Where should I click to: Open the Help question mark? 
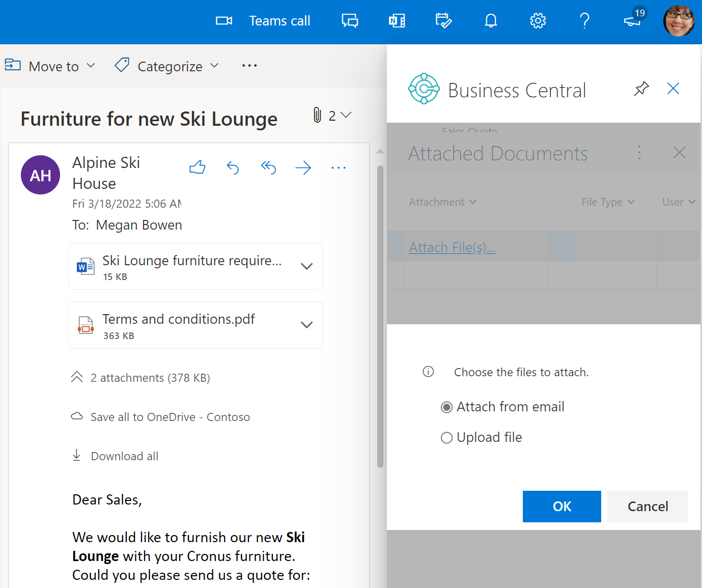[x=584, y=20]
